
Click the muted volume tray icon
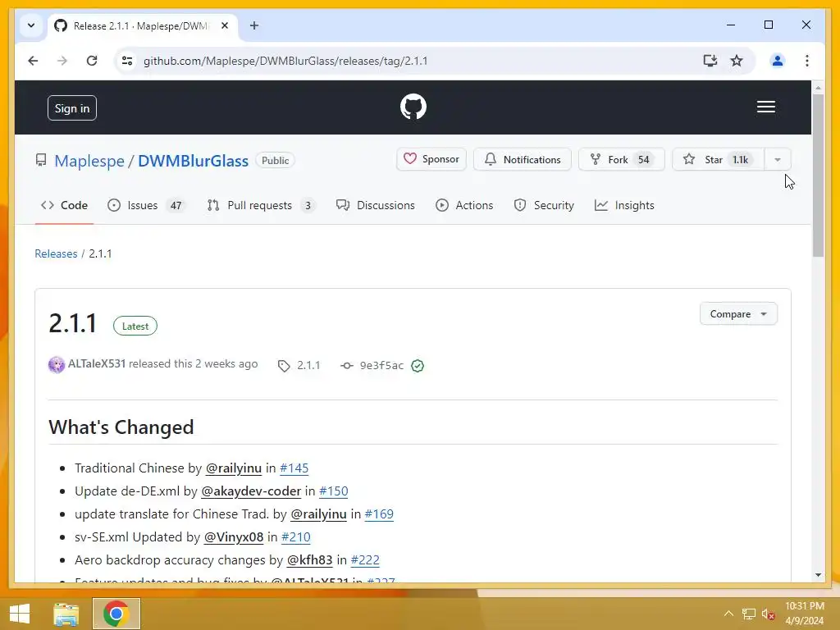pyautogui.click(x=768, y=614)
